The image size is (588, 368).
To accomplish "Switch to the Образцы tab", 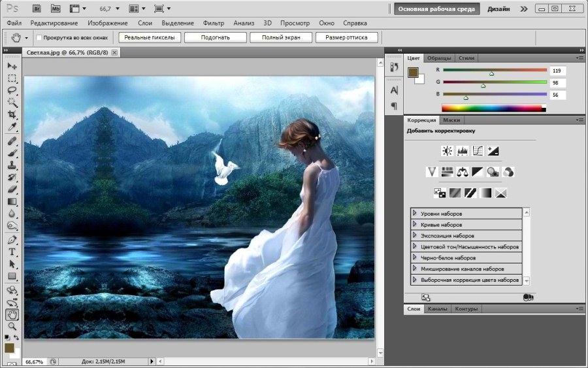I will 439,58.
